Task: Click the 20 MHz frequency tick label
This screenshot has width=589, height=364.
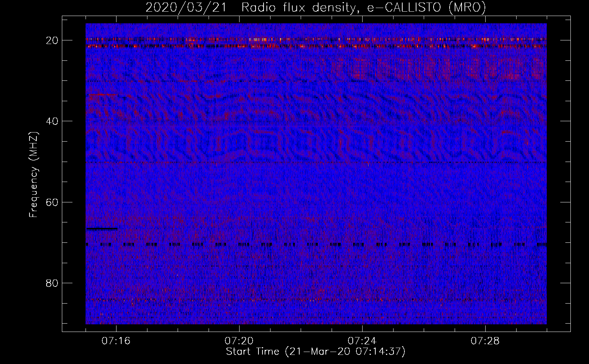Action: pos(52,40)
